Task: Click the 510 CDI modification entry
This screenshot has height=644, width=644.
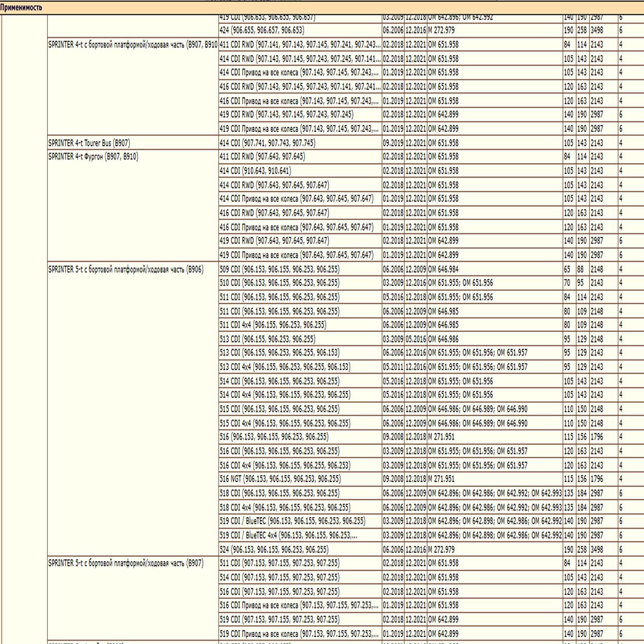Action: (x=279, y=283)
